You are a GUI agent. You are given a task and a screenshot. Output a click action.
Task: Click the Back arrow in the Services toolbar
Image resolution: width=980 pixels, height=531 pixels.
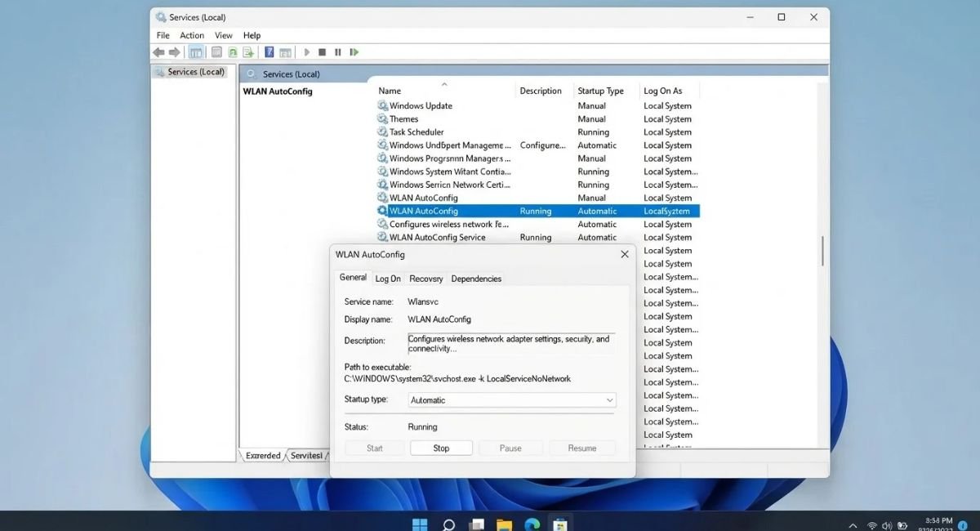(x=158, y=52)
